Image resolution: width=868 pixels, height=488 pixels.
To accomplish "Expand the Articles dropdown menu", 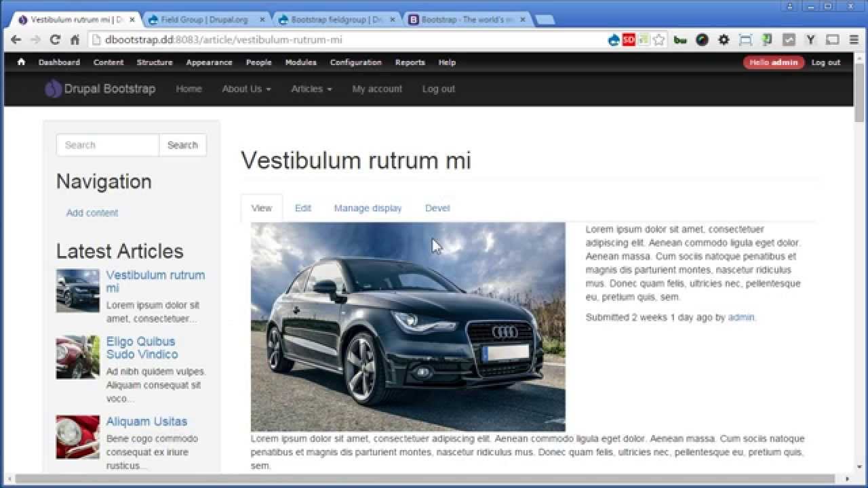I will (311, 89).
